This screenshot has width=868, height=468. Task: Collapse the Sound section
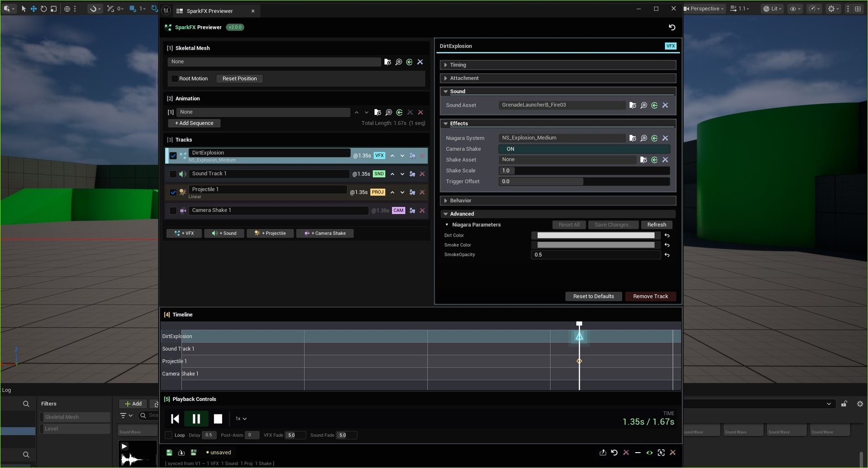(x=558, y=91)
